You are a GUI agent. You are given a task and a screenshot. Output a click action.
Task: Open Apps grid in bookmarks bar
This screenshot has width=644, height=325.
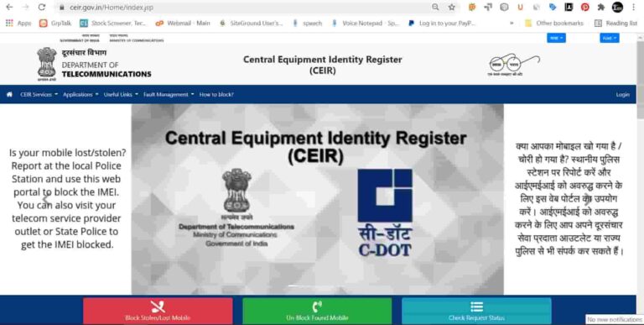point(18,23)
